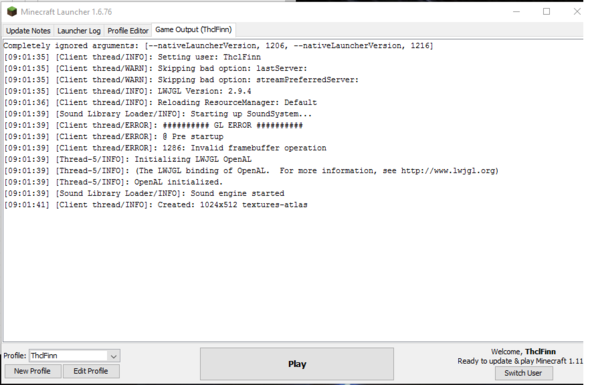The width and height of the screenshot is (590, 385).
Task: Minimize the Minecraft Launcher window
Action: coord(516,12)
